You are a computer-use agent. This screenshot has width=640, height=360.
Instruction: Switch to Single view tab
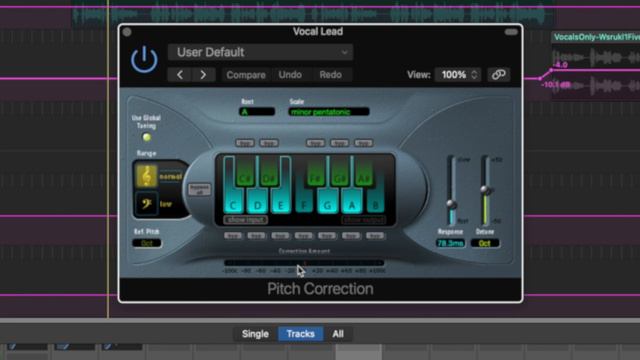tap(255, 334)
